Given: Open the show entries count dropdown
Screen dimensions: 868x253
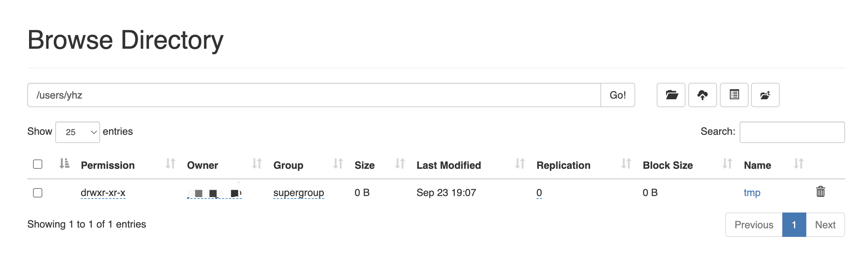Looking at the screenshot, I should (x=77, y=132).
